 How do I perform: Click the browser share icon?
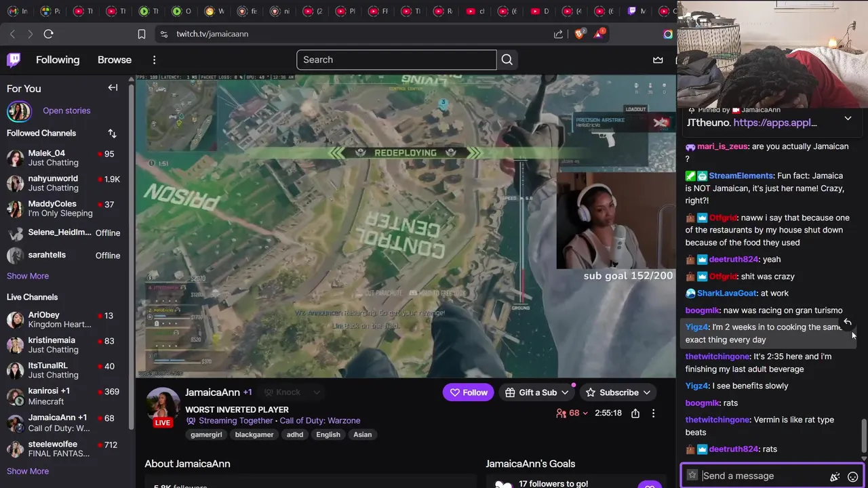pyautogui.click(x=558, y=34)
